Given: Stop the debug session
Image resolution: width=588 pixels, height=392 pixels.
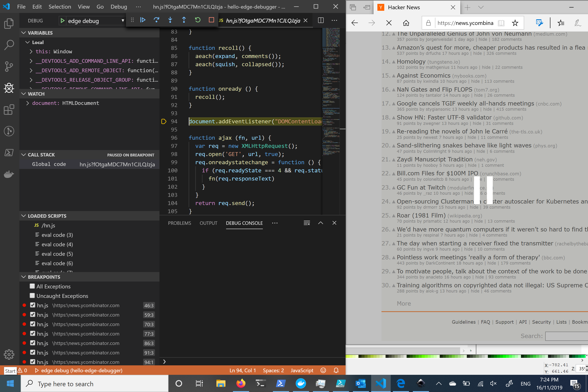Looking at the screenshot, I should point(211,20).
